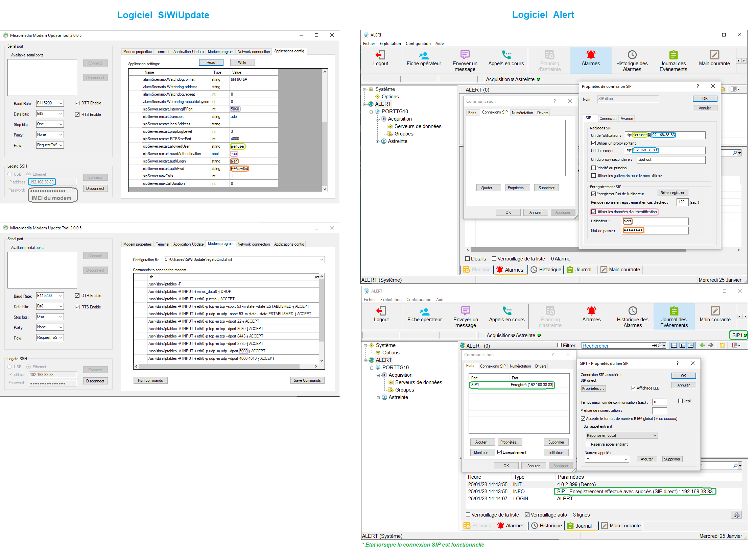Open Journal des Evénements

[x=673, y=60]
